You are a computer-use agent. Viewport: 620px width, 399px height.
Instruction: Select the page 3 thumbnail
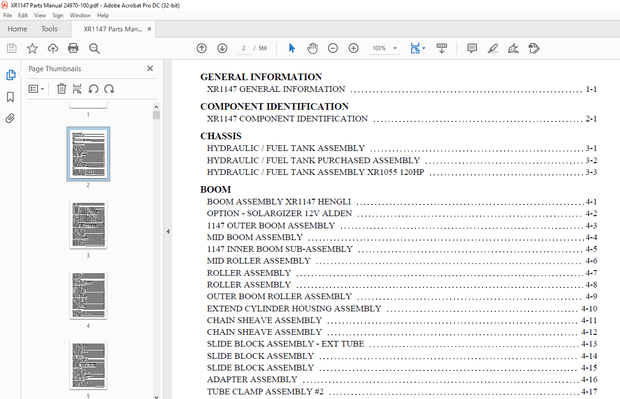click(88, 225)
